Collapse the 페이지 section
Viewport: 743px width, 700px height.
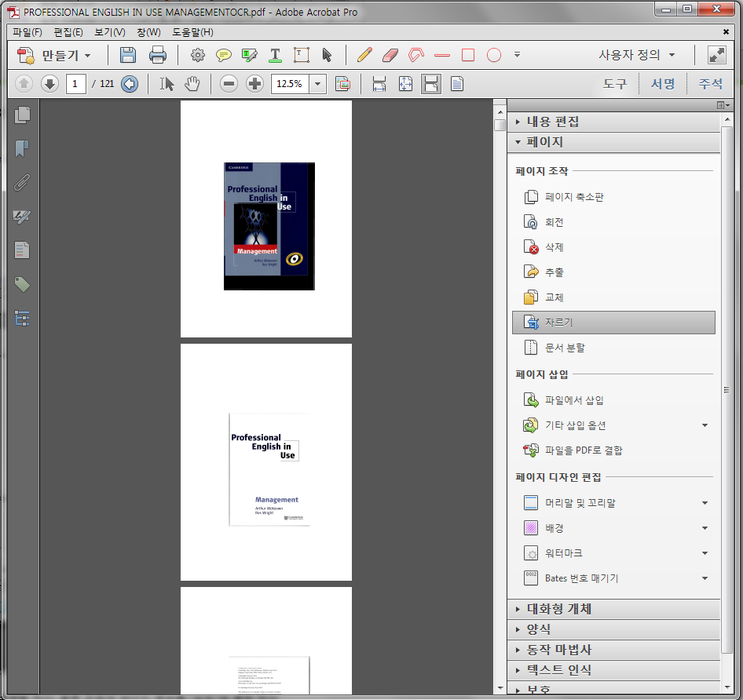point(614,142)
